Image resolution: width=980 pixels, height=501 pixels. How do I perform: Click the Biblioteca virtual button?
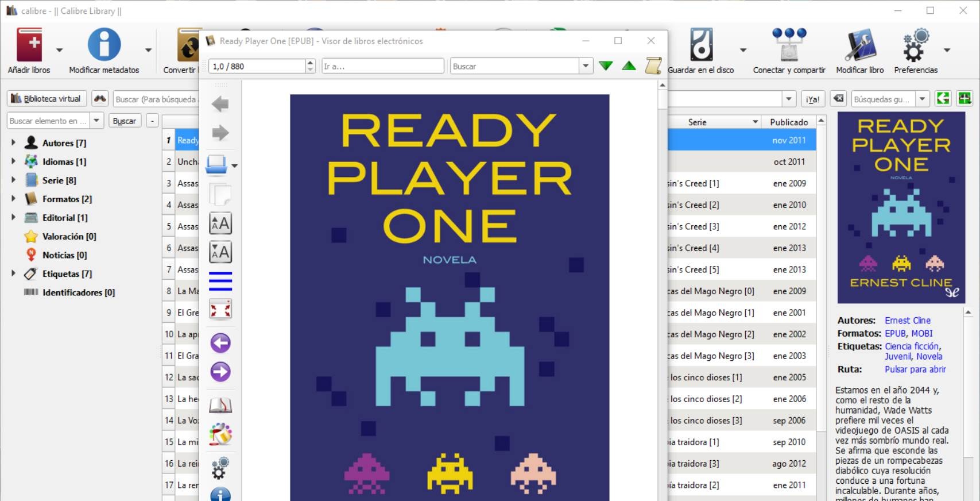(47, 99)
